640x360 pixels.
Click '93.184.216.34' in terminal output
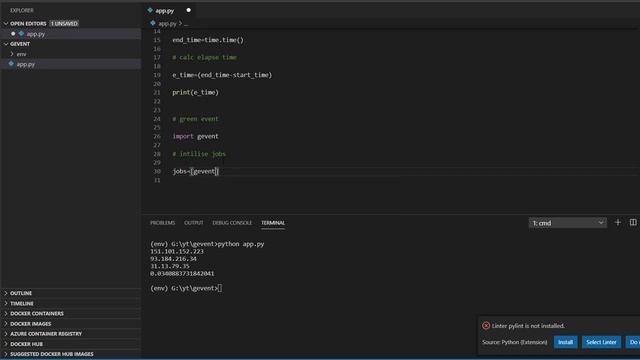(x=173, y=259)
